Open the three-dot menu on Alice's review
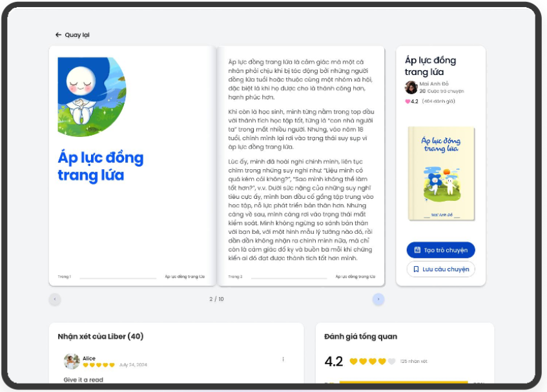547x392 pixels. coord(283,359)
